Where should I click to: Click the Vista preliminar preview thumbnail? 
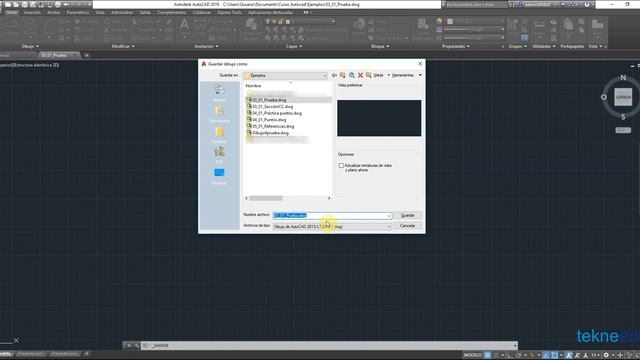pyautogui.click(x=379, y=118)
